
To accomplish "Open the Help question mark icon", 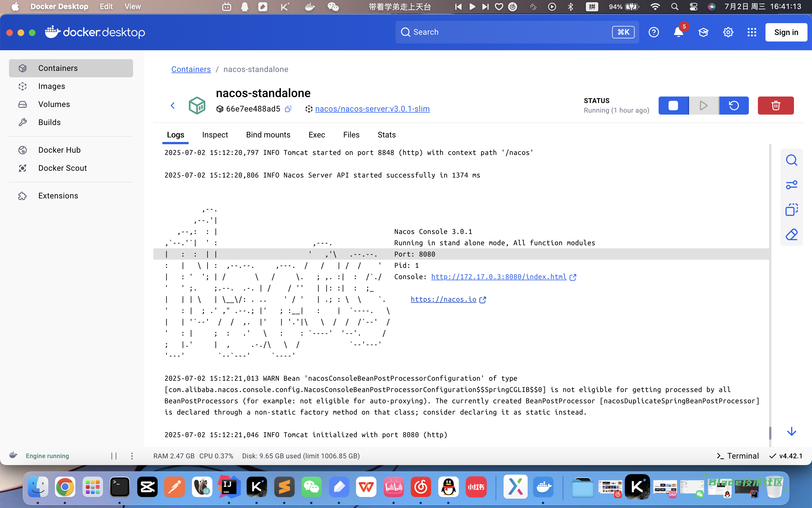I will coord(654,32).
